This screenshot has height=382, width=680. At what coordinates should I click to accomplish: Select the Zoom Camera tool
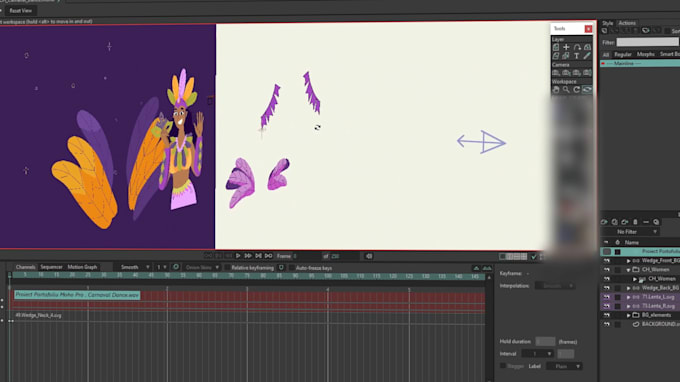[566, 73]
